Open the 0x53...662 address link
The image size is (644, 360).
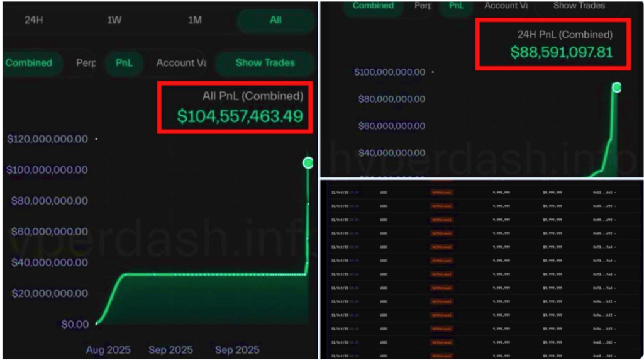(x=604, y=193)
